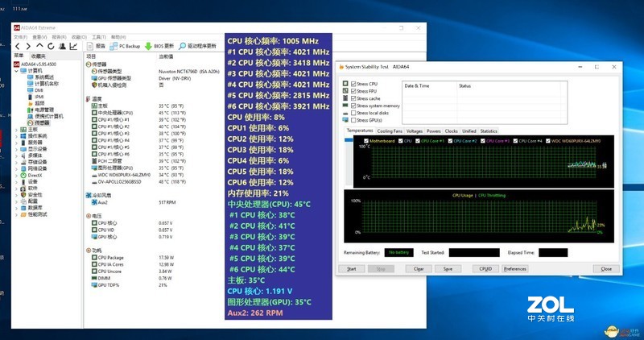Go back with the AIDA64 back arrow
644x340 pixels.
18,47
